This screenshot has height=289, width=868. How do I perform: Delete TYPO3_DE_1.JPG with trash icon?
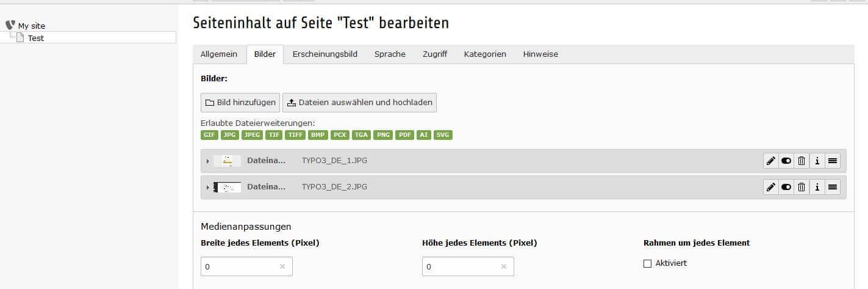point(802,161)
